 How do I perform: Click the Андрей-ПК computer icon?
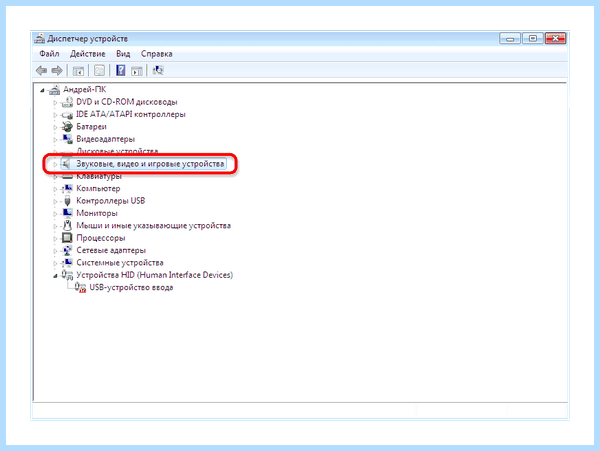click(x=54, y=90)
